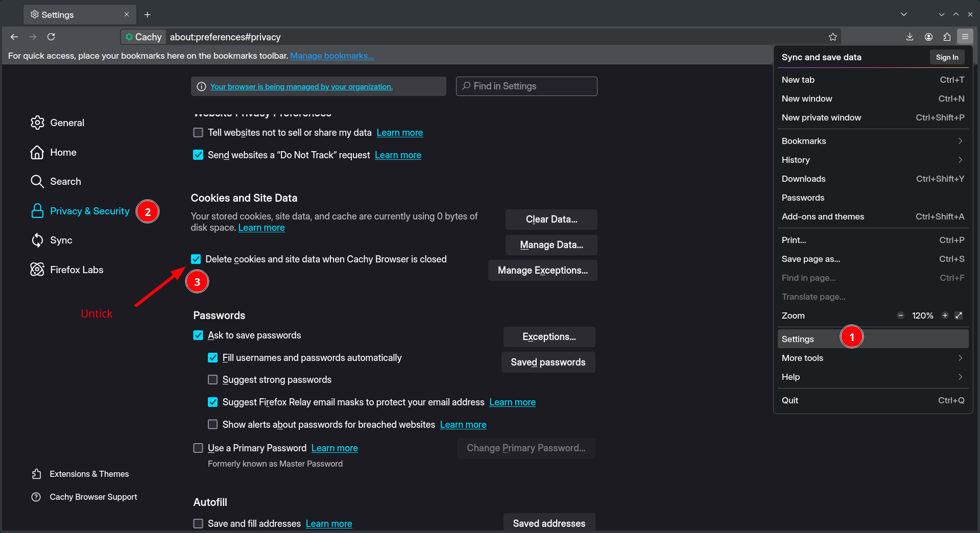Open a new tab with plus button
Screen dimensions: 980x533
point(148,15)
